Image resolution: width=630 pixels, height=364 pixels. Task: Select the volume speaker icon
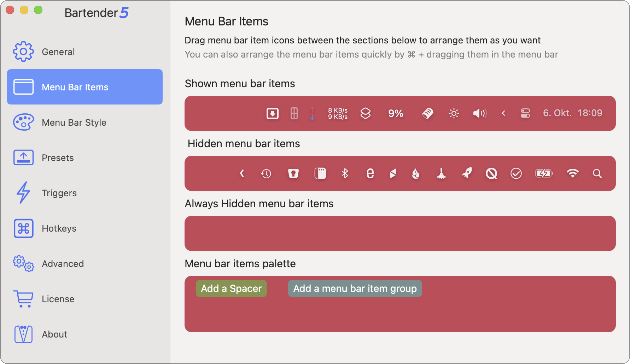[480, 113]
